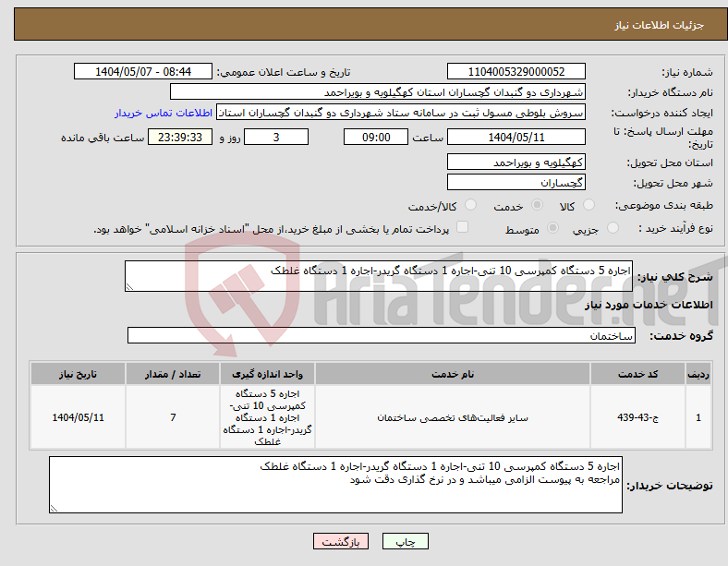
Task: Click the ردیف column header
Action: click(698, 374)
